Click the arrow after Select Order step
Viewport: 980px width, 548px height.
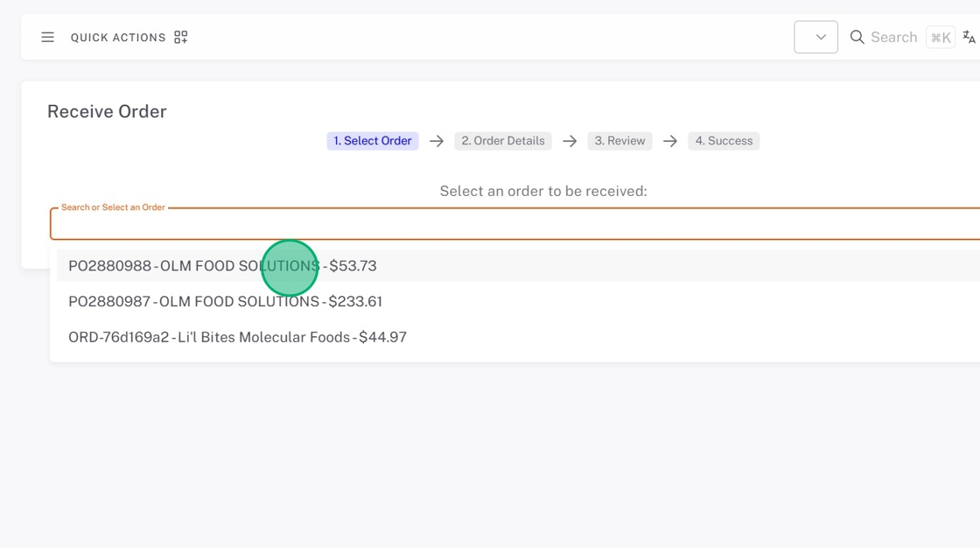[437, 141]
